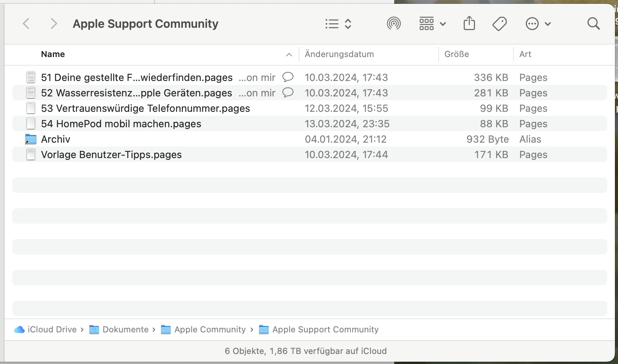Image resolution: width=618 pixels, height=364 pixels.
Task: Sort files by the Name column
Action: pos(53,54)
